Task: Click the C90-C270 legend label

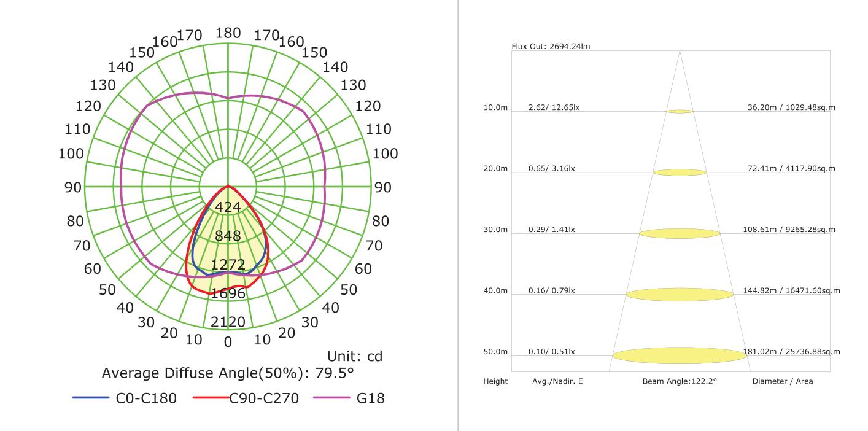Action: [x=265, y=398]
